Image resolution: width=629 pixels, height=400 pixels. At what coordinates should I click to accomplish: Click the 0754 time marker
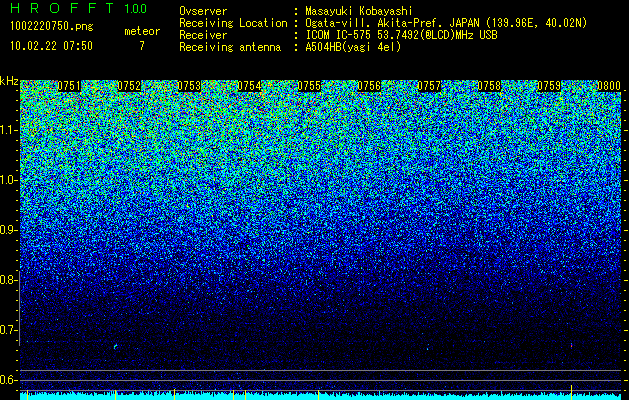pyautogui.click(x=249, y=86)
